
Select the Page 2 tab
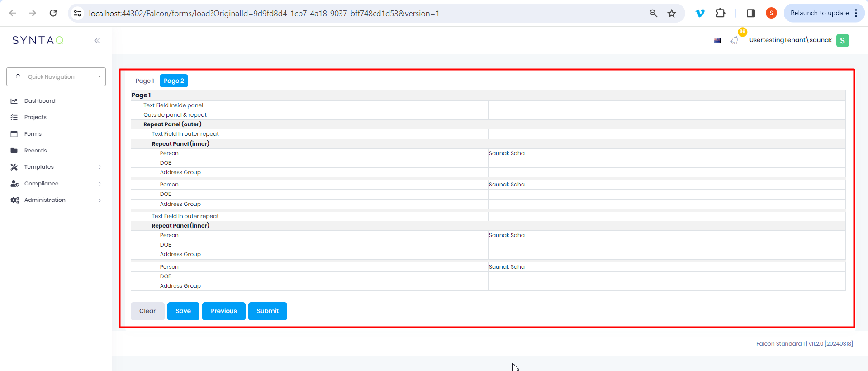point(174,81)
